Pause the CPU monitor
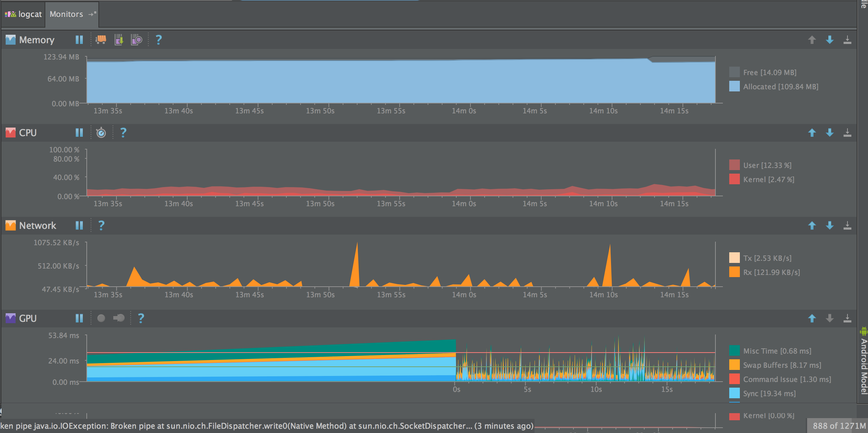Image resolution: width=868 pixels, height=433 pixels. 79,133
